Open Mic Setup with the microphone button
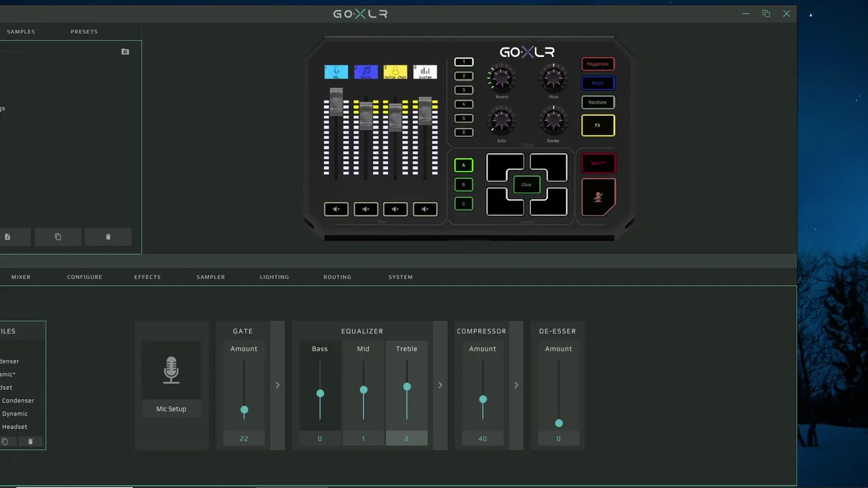Viewport: 868px width, 488px height. click(171, 371)
